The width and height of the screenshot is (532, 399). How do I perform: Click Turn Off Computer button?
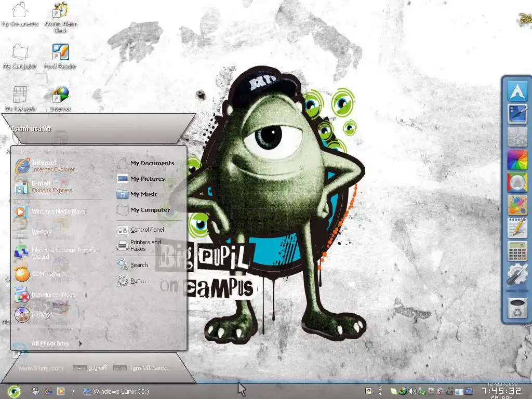pos(141,368)
